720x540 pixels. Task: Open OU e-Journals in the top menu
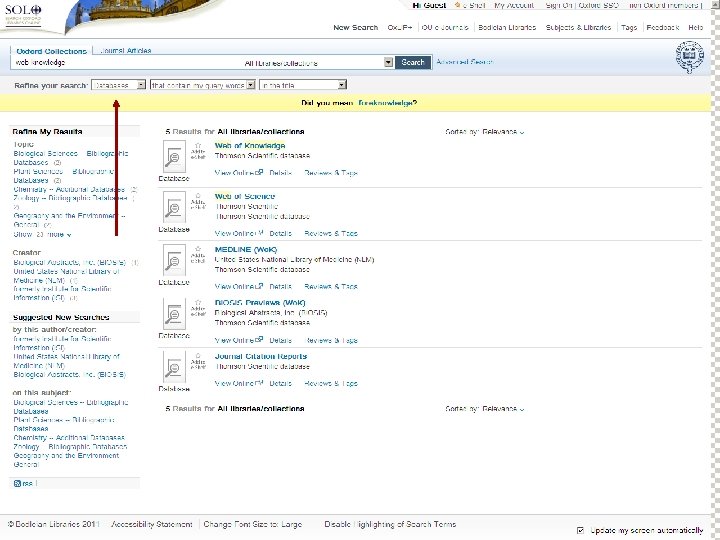445,28
